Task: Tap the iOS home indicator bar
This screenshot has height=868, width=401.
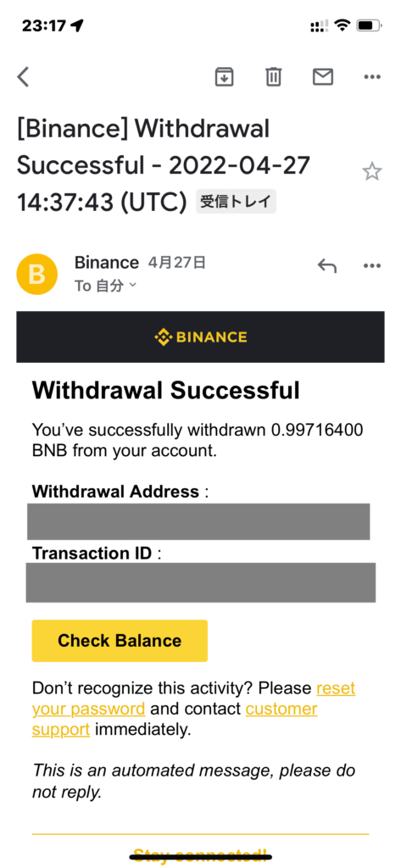Action: 200,858
